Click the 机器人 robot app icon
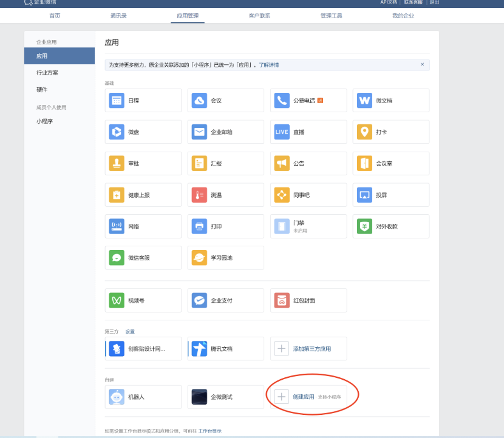The width and height of the screenshot is (504, 438). pos(117,397)
